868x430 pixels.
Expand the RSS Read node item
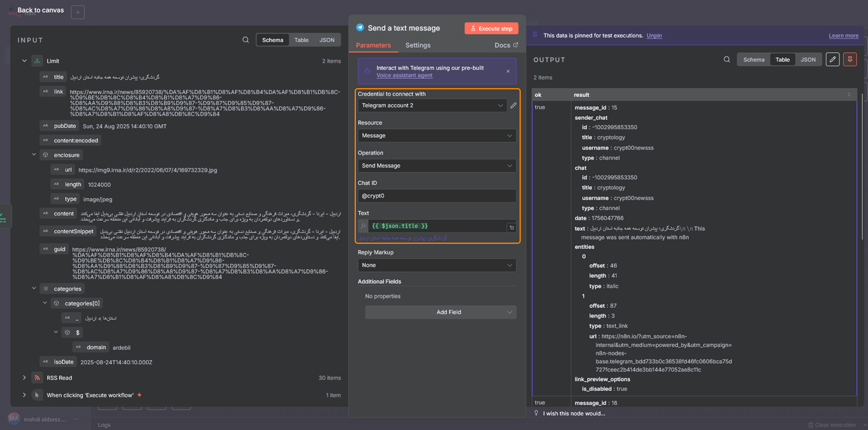tap(24, 378)
